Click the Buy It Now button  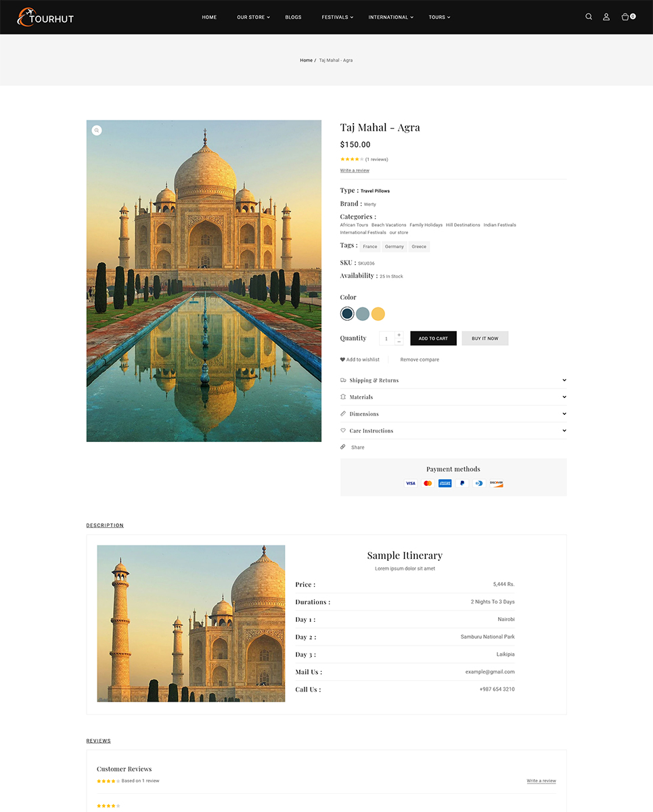485,338
